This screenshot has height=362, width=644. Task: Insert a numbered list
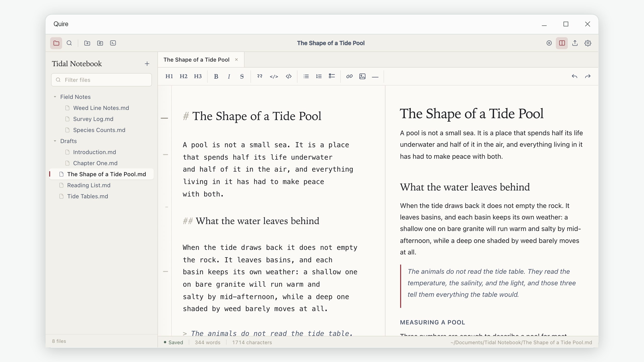pyautogui.click(x=319, y=76)
